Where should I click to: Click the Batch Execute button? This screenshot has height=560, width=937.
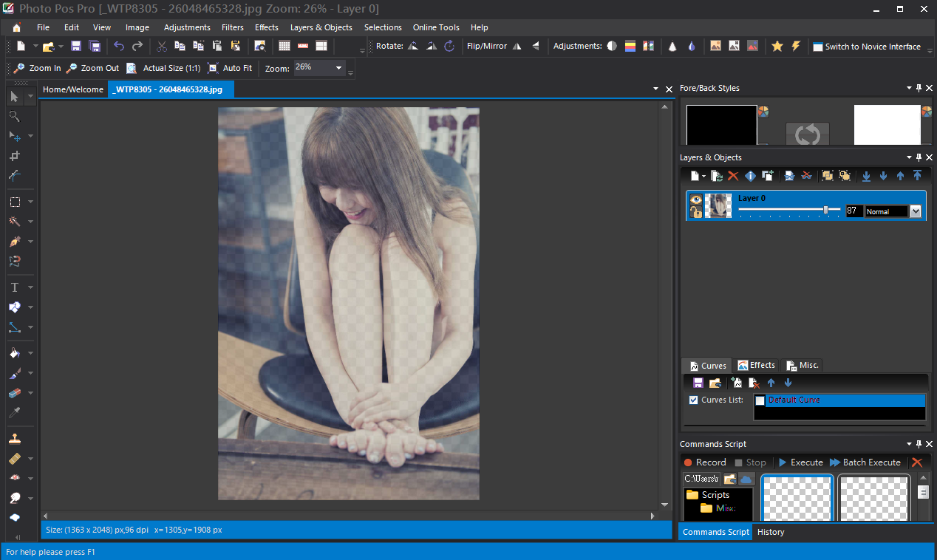865,462
